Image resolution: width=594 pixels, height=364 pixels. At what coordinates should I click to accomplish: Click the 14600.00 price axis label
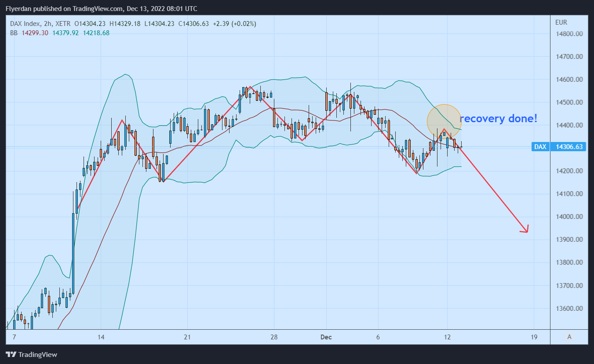(570, 80)
